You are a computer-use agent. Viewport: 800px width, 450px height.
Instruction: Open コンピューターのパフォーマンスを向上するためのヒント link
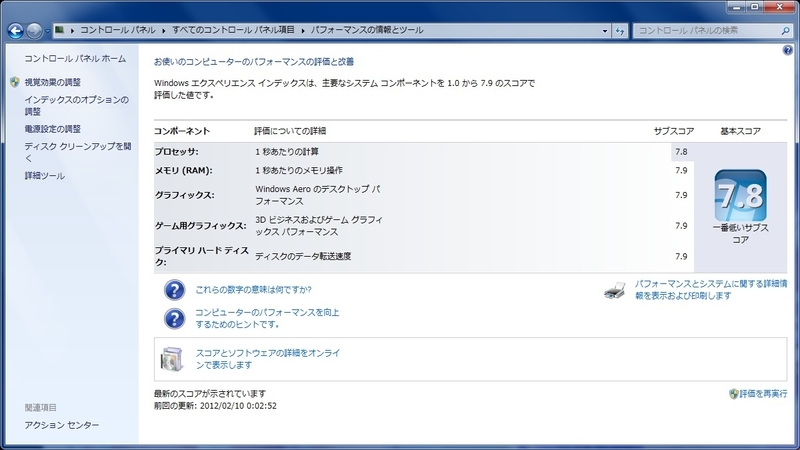(x=267, y=318)
